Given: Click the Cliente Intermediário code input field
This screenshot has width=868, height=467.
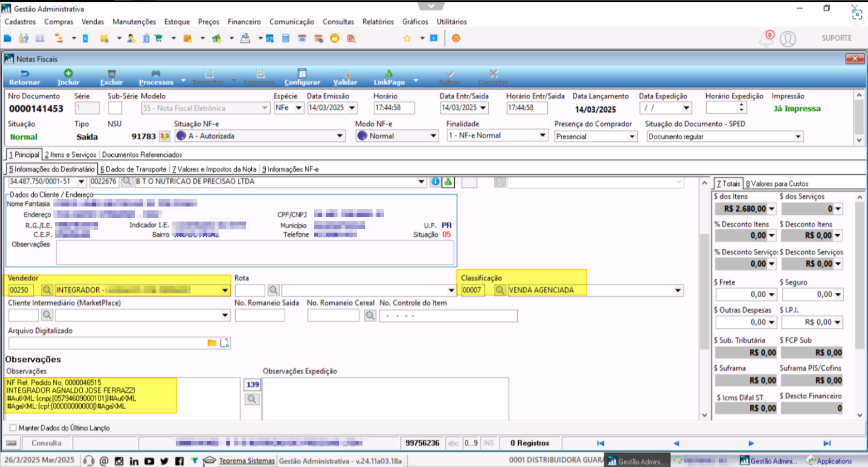Looking at the screenshot, I should pos(23,315).
